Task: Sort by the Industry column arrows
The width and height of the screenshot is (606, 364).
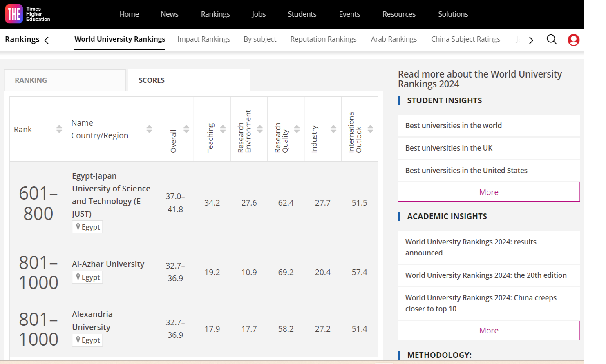Action: tap(333, 129)
